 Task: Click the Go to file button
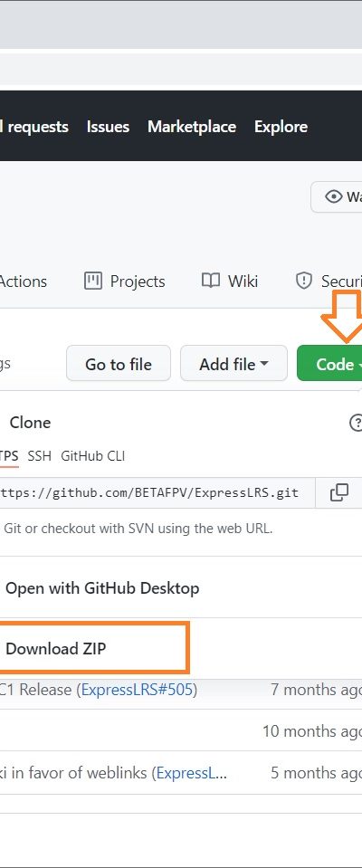coord(119,363)
